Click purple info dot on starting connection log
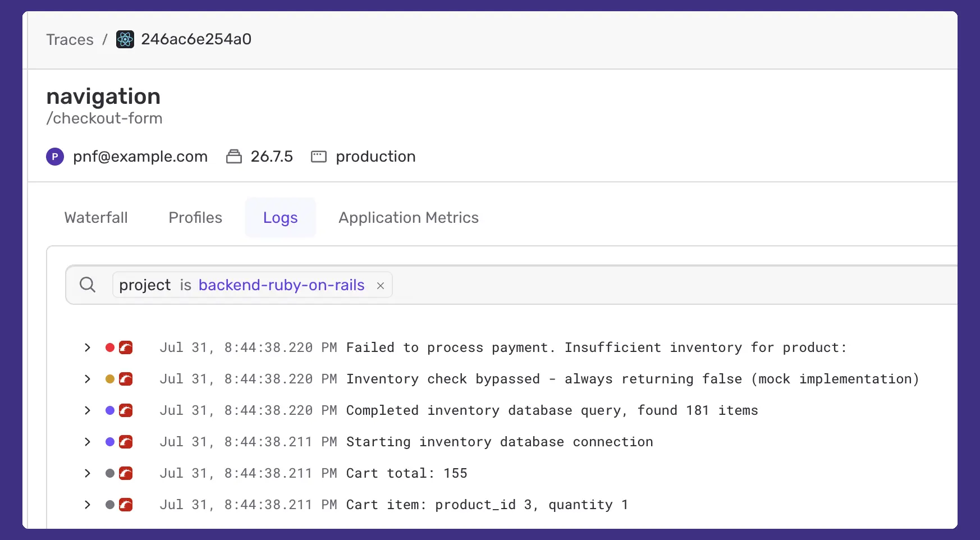 tap(110, 442)
